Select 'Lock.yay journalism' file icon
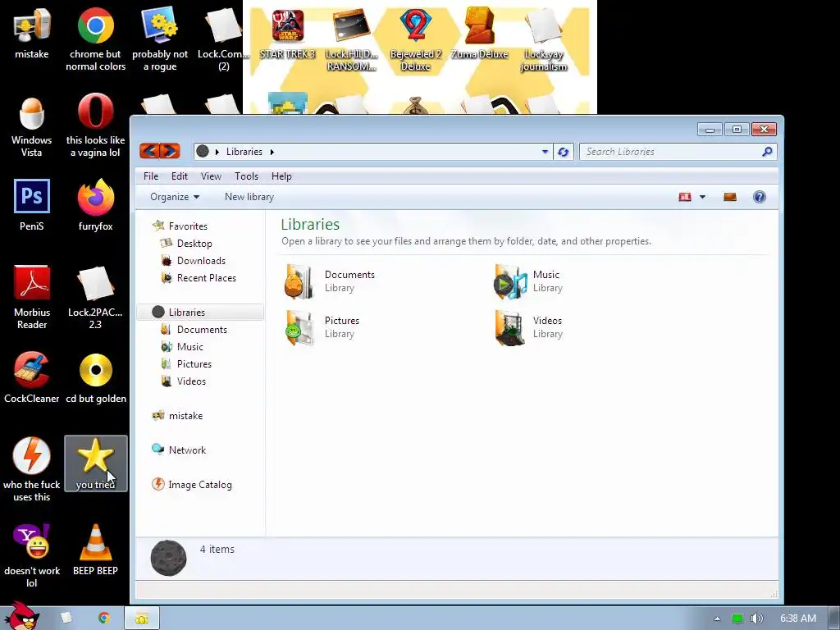This screenshot has height=630, width=840. [x=543, y=39]
